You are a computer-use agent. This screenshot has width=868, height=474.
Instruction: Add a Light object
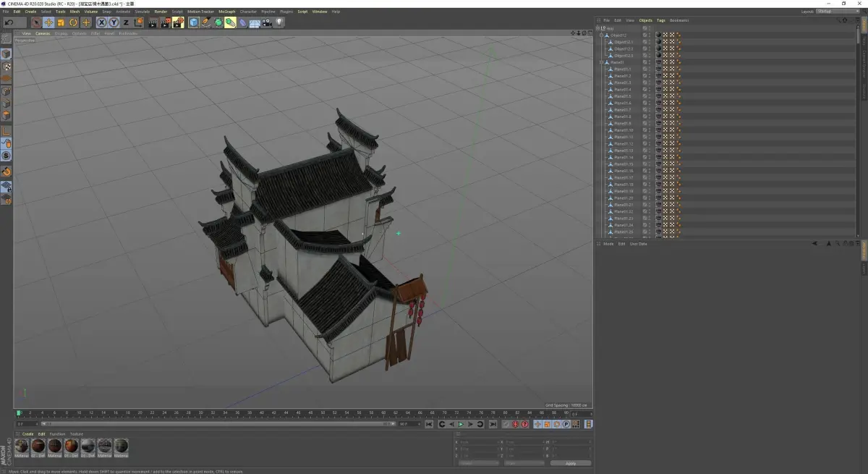pos(279,22)
